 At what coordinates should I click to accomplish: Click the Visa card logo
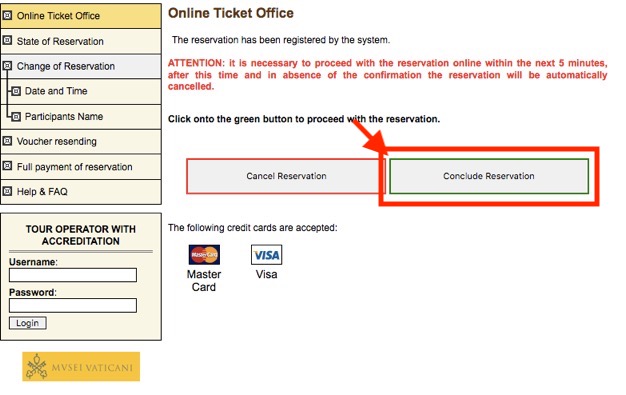pos(266,255)
